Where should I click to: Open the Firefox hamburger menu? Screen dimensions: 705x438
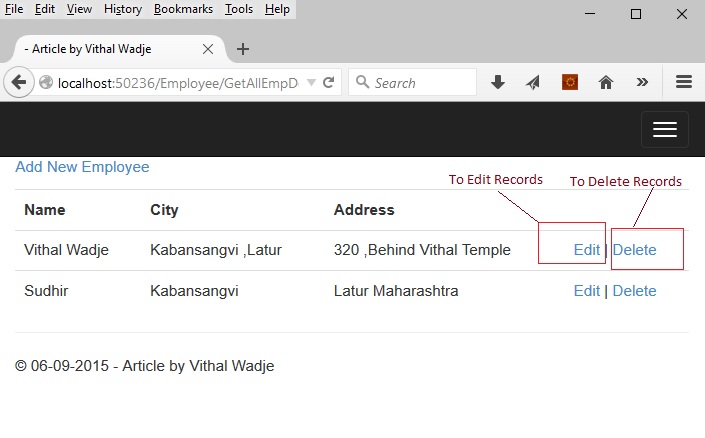tap(683, 82)
